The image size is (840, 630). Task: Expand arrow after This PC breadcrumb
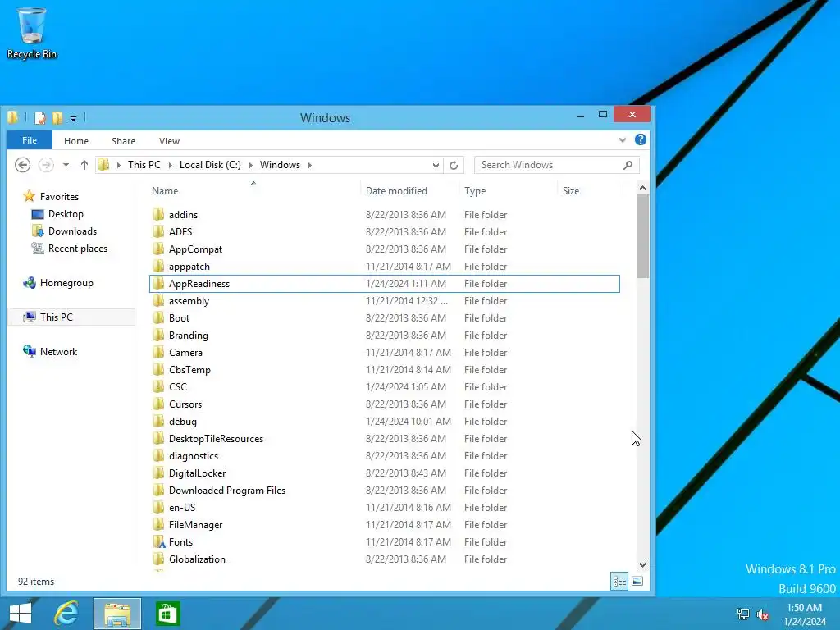coord(171,165)
